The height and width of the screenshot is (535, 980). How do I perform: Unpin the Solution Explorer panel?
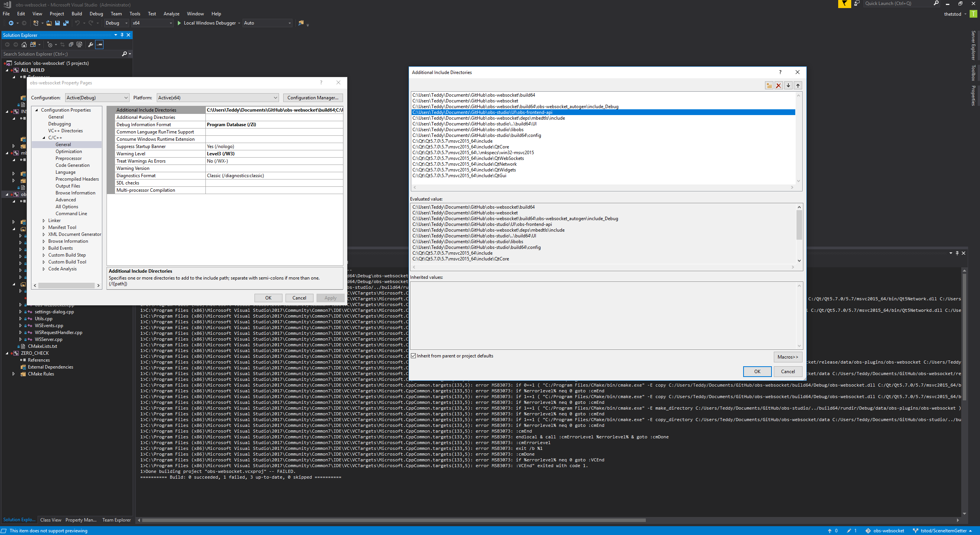(121, 35)
